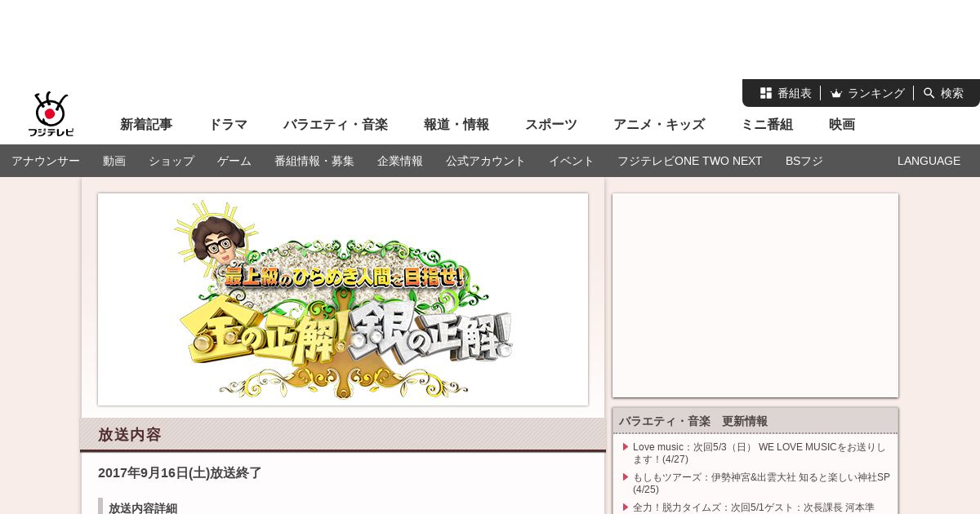The width and height of the screenshot is (980, 514).
Task: Open the 動画 link
Action: pos(114,161)
